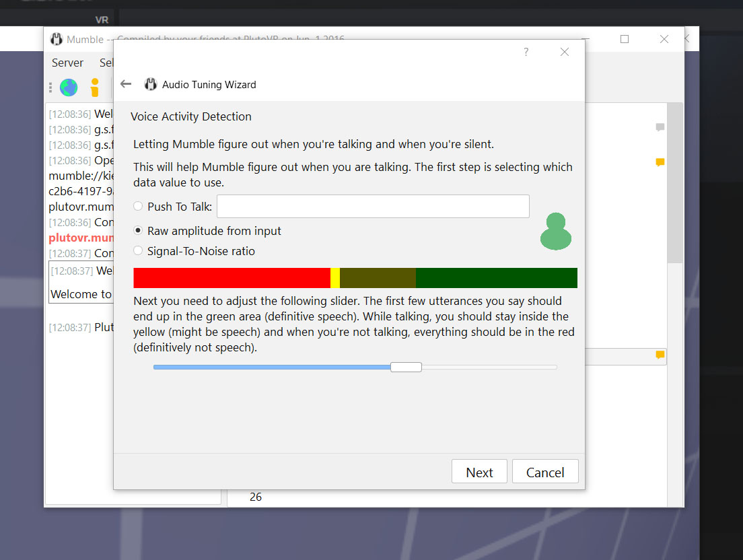The height and width of the screenshot is (560, 743).
Task: Close the Audio Tuning Wizard dialog
Action: (x=565, y=52)
